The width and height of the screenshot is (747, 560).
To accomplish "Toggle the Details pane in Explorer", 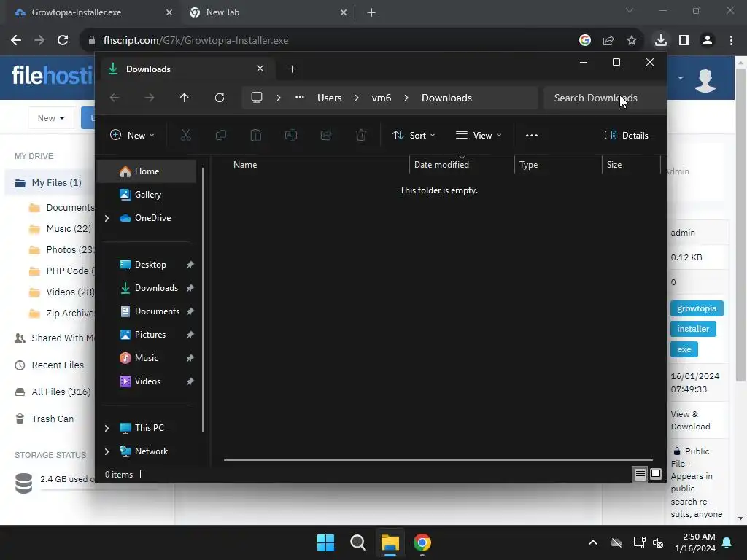I will click(627, 135).
